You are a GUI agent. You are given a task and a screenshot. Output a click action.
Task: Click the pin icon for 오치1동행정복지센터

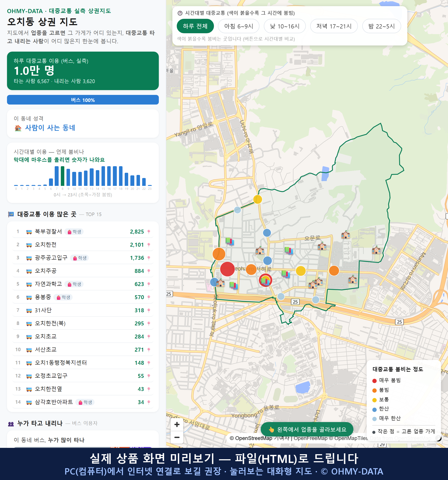click(149, 363)
